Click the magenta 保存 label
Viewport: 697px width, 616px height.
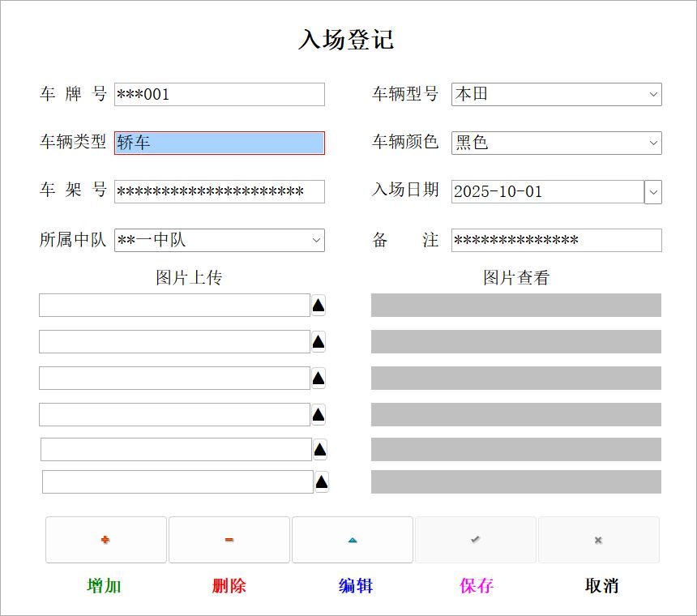477,586
